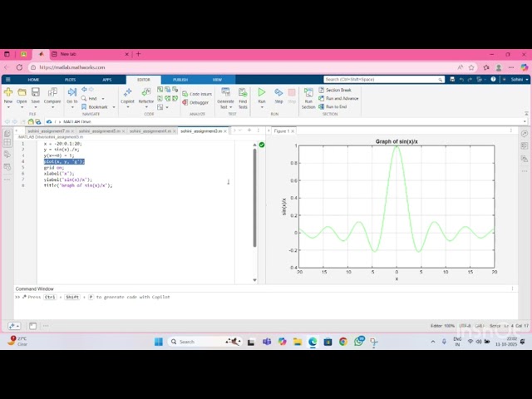
Task: Click the help question mark icon
Action: tap(493, 79)
